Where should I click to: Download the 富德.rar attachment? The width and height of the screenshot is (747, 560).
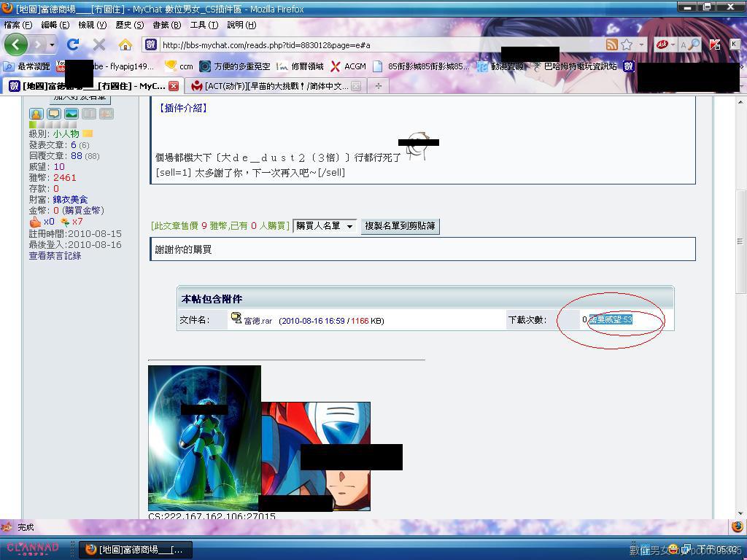(x=258, y=321)
